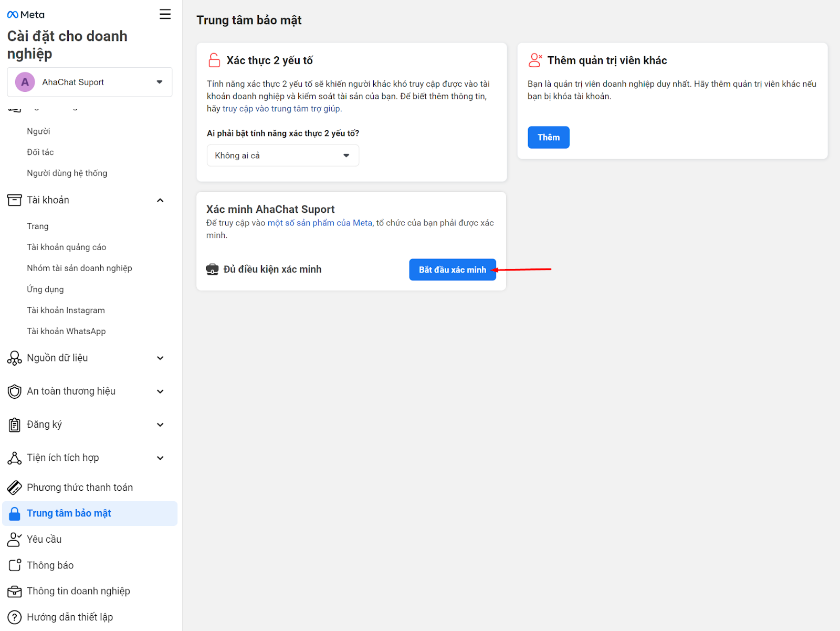Open the AhaChat Suport business dropdown
This screenshot has width=840, height=631.
[90, 82]
